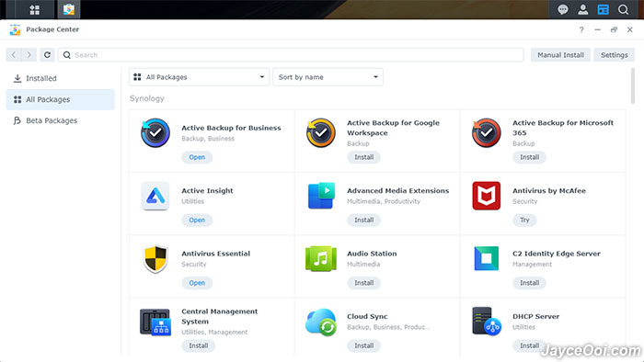Click the top-right search magnifier icon
The width and height of the screenshot is (644, 362).
coord(623,9)
